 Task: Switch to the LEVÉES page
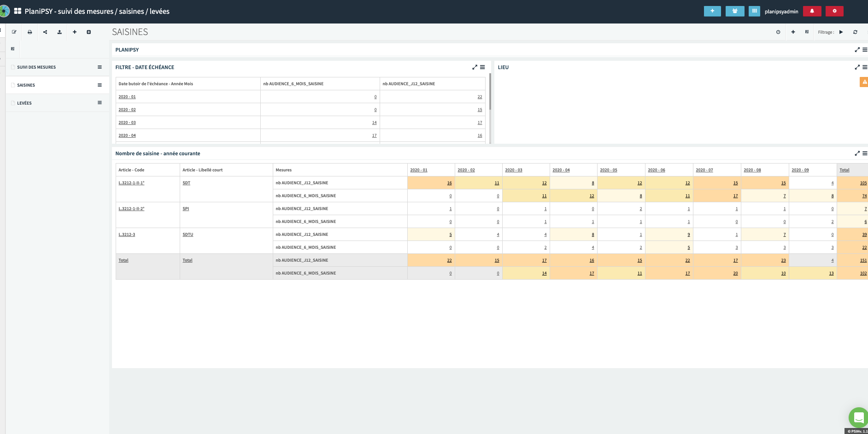click(24, 103)
